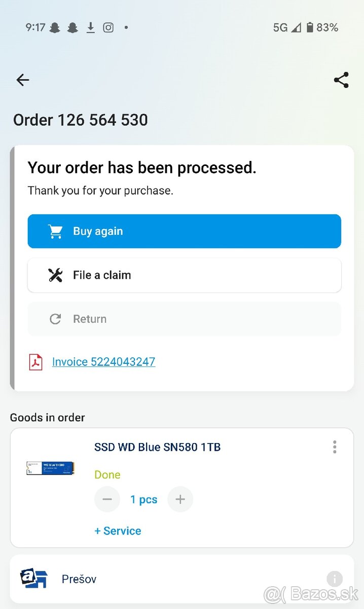Tap the WD Blue SSD product thumbnail

[x=50, y=468]
